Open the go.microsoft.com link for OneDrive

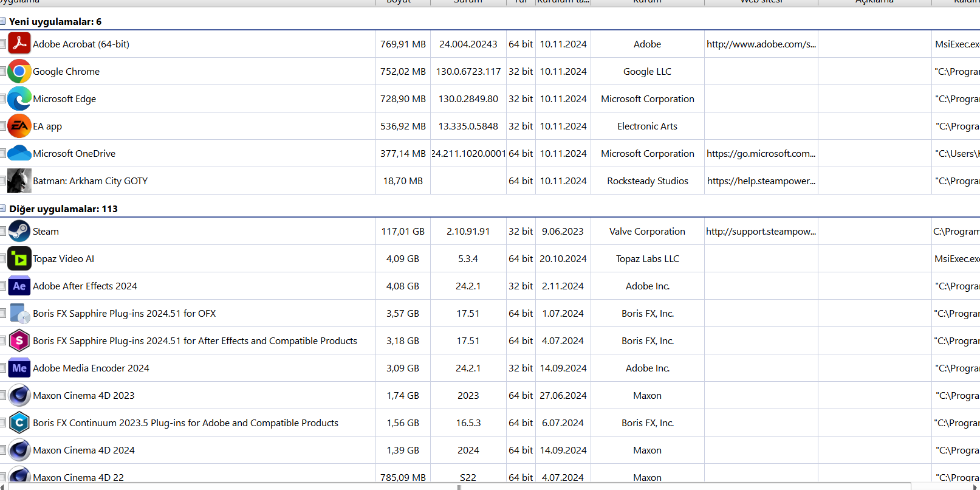pyautogui.click(x=761, y=153)
